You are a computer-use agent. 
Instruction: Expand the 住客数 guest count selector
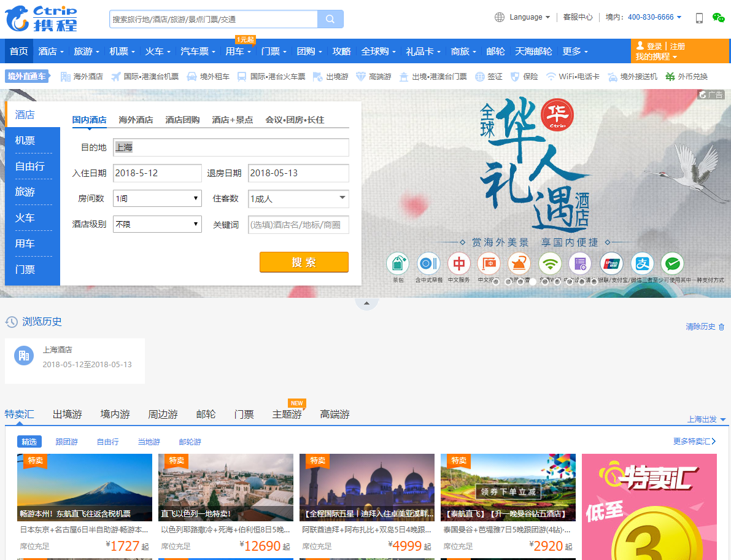pos(298,198)
